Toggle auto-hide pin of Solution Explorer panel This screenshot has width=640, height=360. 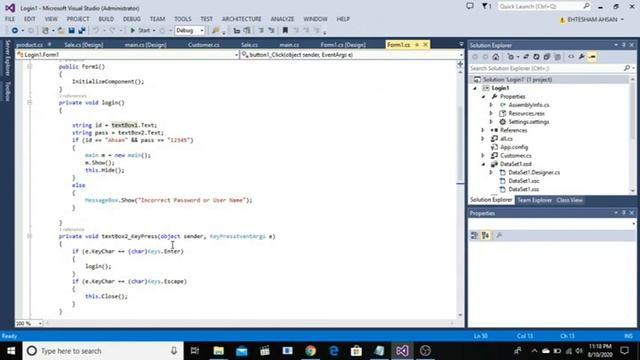[x=624, y=45]
